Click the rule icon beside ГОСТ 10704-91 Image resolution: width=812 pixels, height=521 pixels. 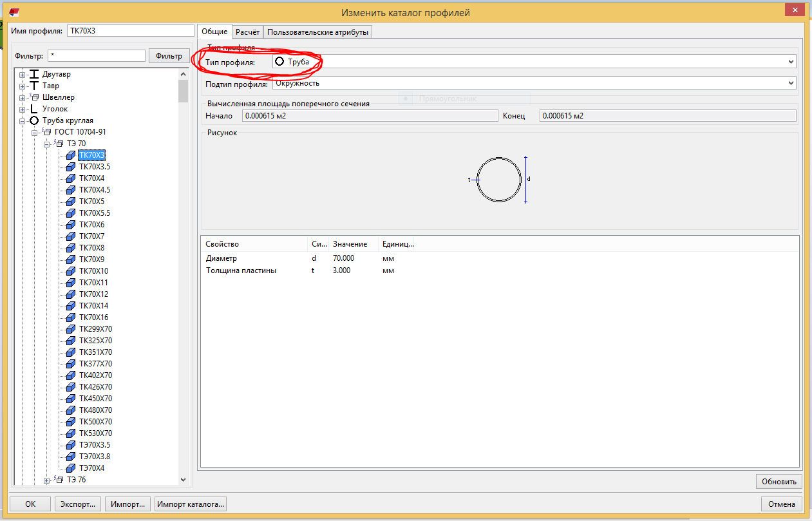pyautogui.click(x=46, y=132)
